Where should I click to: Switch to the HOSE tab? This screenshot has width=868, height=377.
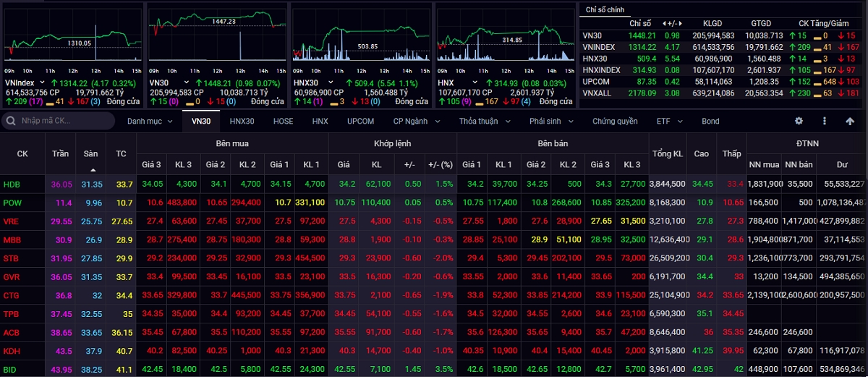pyautogui.click(x=283, y=121)
